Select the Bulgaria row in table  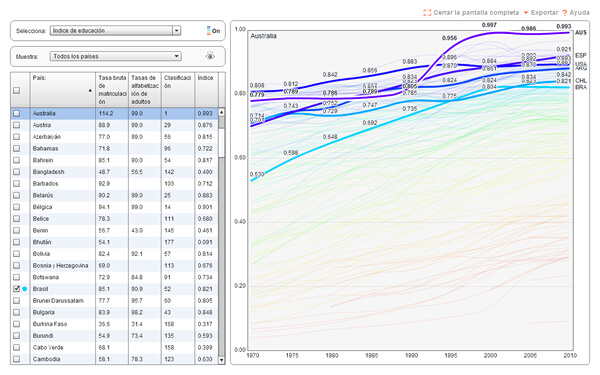(x=114, y=312)
